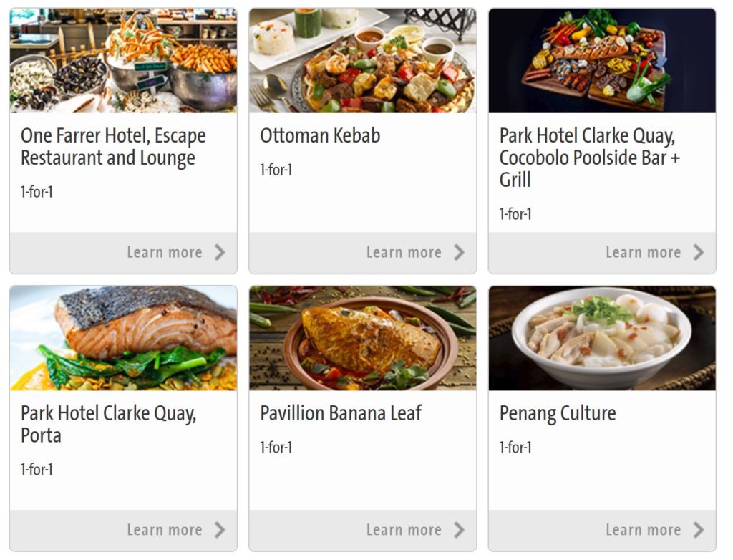Click the Penang Culture title
The width and height of the screenshot is (733, 560).
coord(558,414)
